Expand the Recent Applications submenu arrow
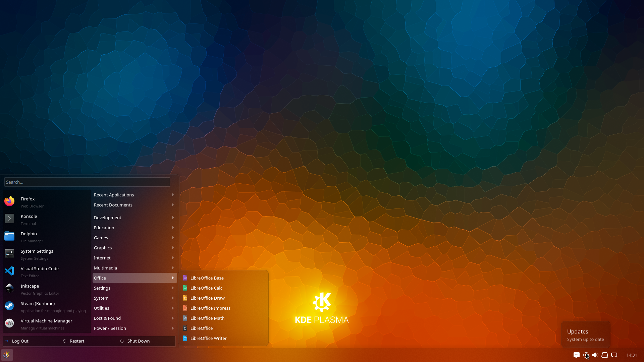Image resolution: width=644 pixels, height=362 pixels. pyautogui.click(x=173, y=195)
